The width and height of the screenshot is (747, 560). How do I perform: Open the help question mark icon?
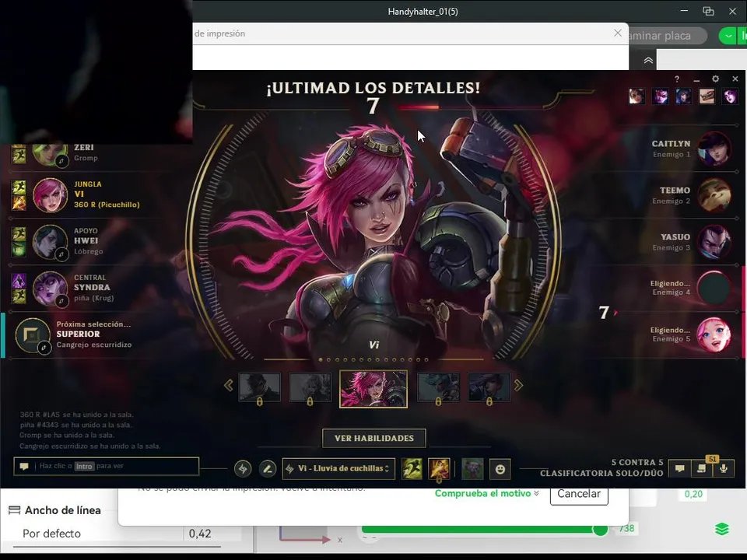coord(677,79)
